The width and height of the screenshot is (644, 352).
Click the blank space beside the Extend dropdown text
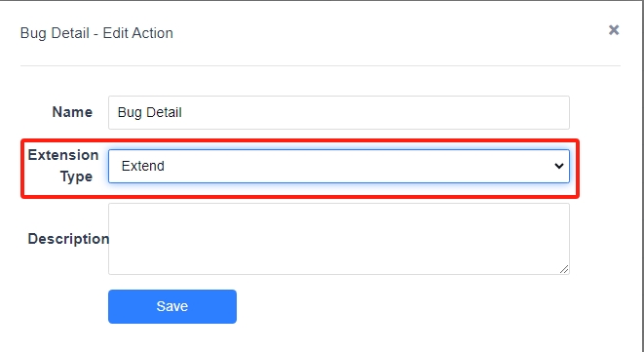pos(358,166)
